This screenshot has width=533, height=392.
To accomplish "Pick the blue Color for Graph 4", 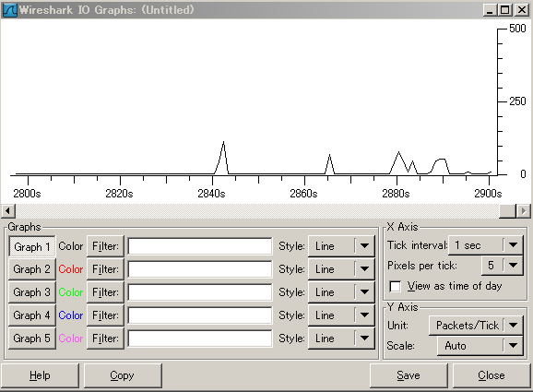I will pos(71,315).
